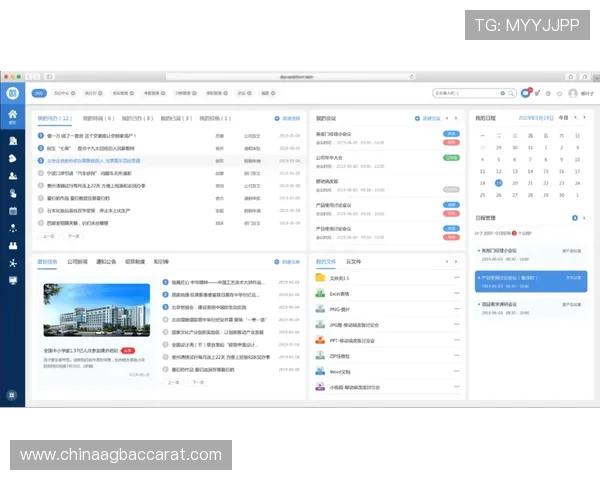This screenshot has width=600, height=480.
Task: Click the hospital building news thumbnail
Action: coord(96,310)
